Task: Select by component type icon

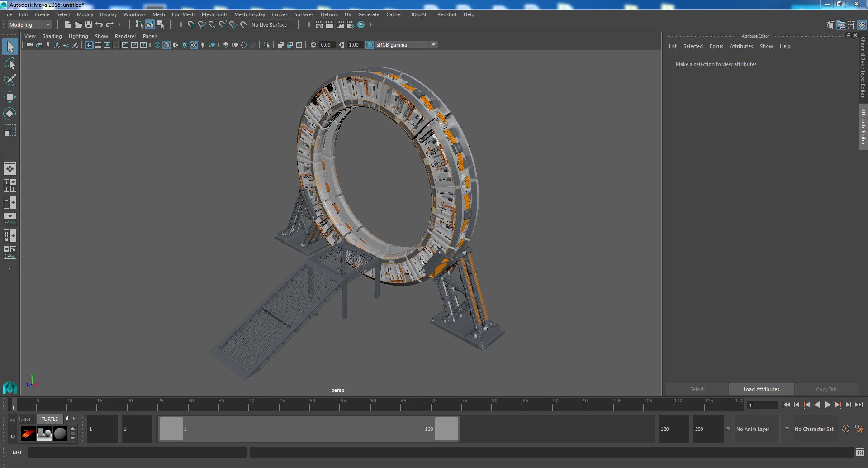Action: click(x=161, y=24)
